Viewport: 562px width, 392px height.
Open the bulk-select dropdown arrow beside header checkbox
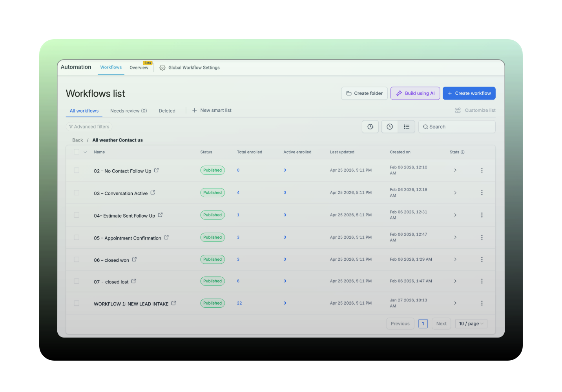[x=85, y=152]
